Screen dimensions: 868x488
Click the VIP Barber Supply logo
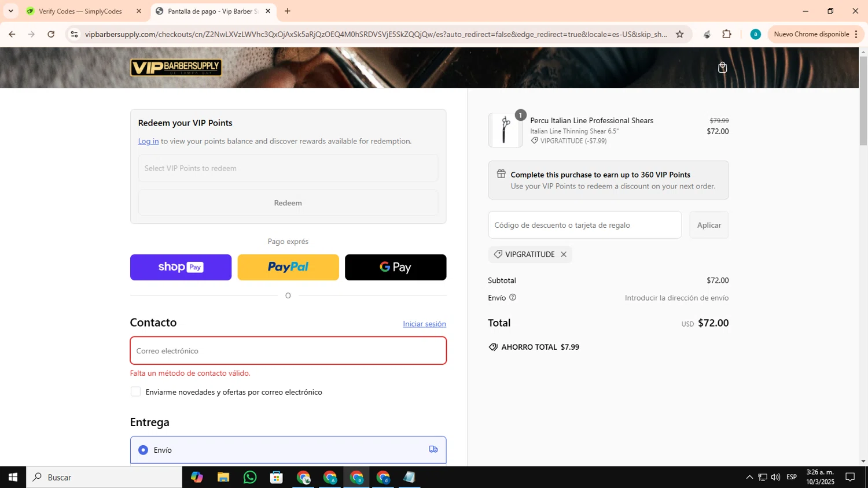click(x=176, y=68)
